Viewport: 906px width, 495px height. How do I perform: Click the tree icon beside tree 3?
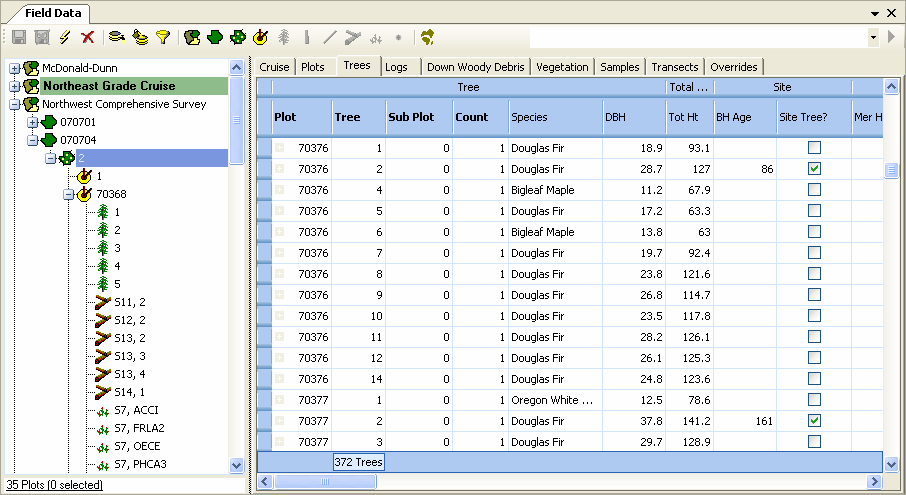(103, 248)
